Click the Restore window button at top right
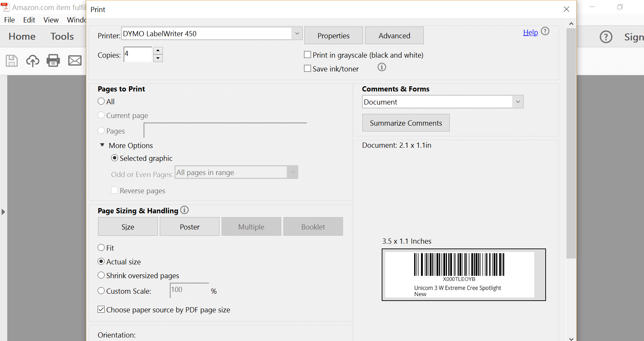Image resolution: width=644 pixels, height=341 pixels. click(x=620, y=7)
